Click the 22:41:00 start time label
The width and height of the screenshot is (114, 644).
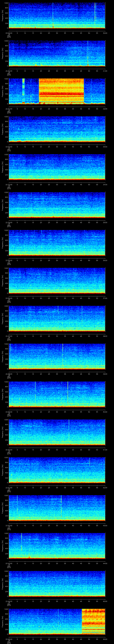coord(9,487)
